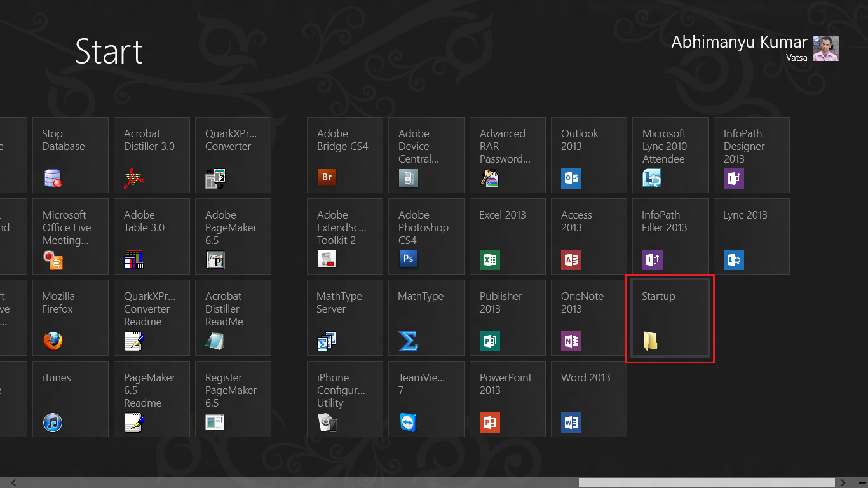Viewport: 868px width, 488px height.
Task: Click the zoom-out minus button in corner
Action: pyautogui.click(x=861, y=483)
